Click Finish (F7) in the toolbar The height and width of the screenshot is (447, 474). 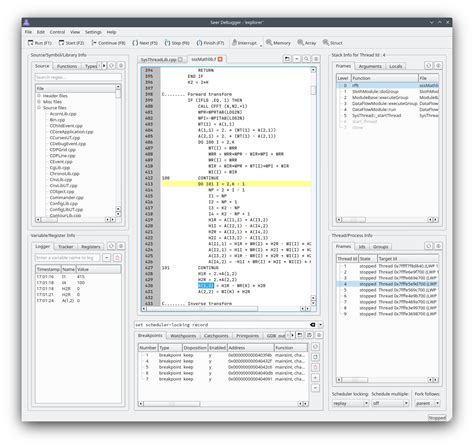pyautogui.click(x=210, y=43)
